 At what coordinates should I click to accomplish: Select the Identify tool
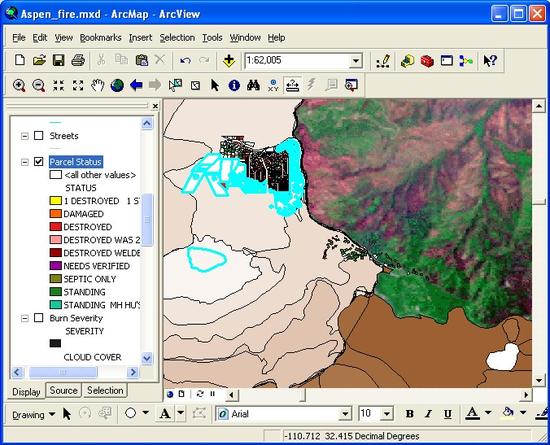point(234,85)
